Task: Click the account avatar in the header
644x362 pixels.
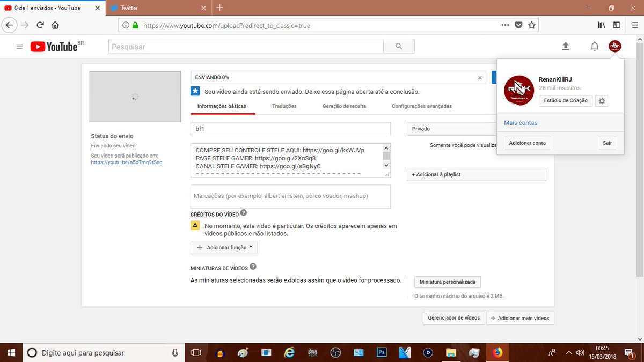Action: tap(615, 47)
